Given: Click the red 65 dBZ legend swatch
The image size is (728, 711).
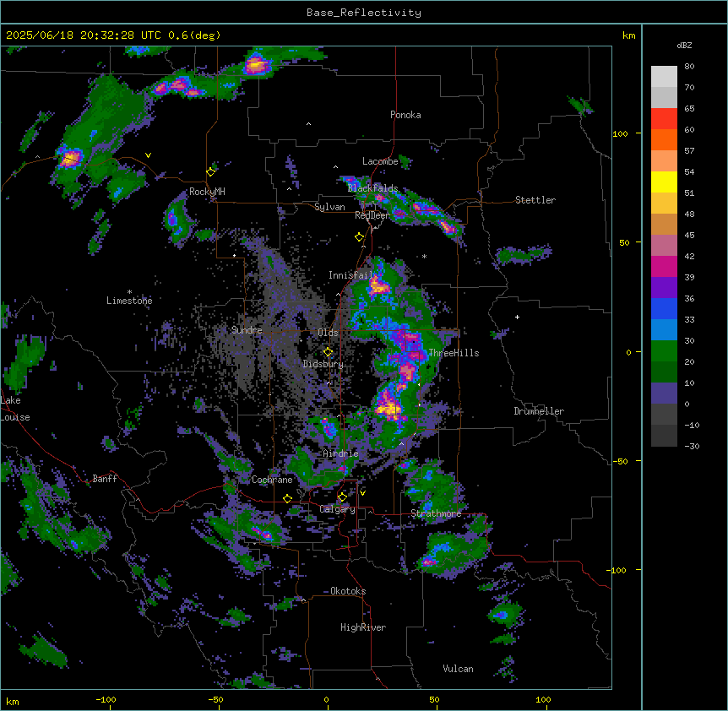Looking at the screenshot, I should [x=664, y=119].
